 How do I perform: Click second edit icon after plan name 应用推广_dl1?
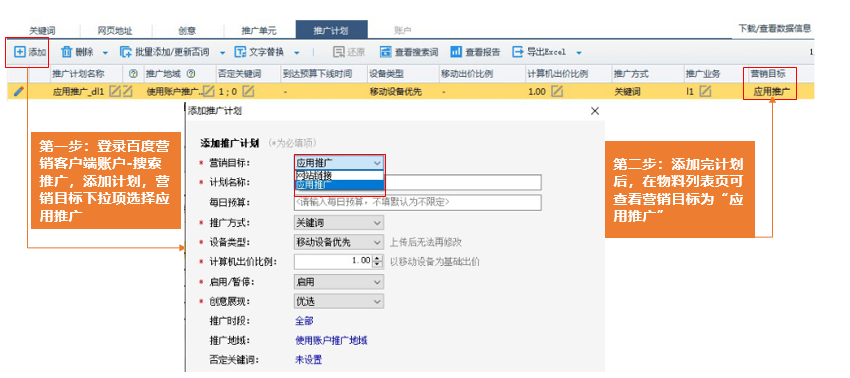[127, 91]
